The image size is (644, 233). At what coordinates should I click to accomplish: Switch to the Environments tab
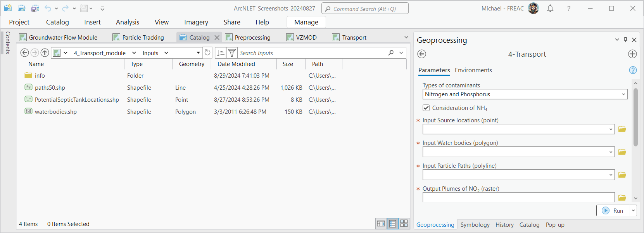(x=473, y=70)
